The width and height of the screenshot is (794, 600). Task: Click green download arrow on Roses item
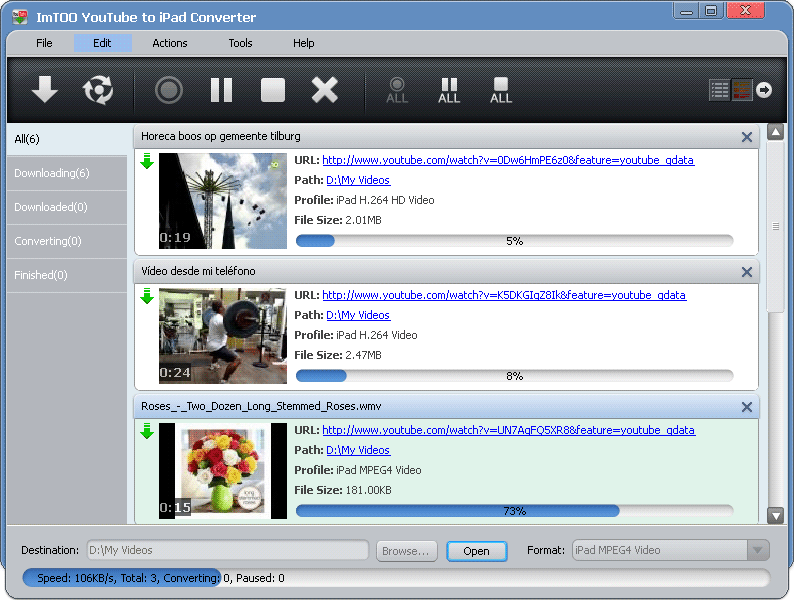pos(147,431)
